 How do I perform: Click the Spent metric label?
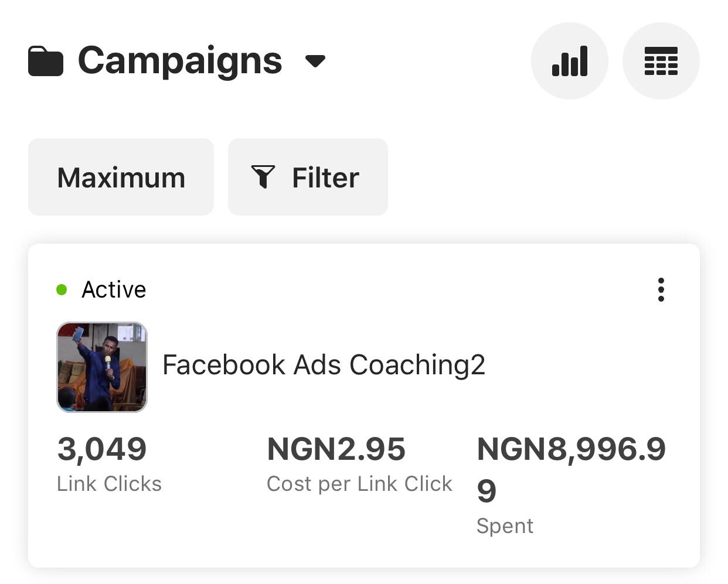click(505, 526)
